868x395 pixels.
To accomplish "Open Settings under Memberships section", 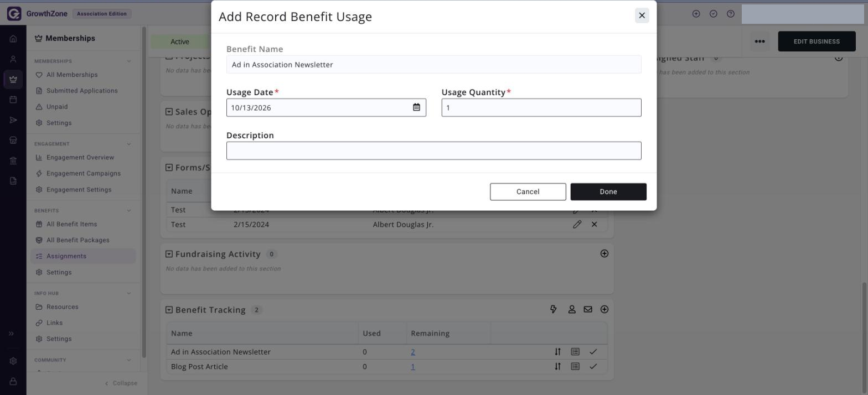I will (x=59, y=123).
